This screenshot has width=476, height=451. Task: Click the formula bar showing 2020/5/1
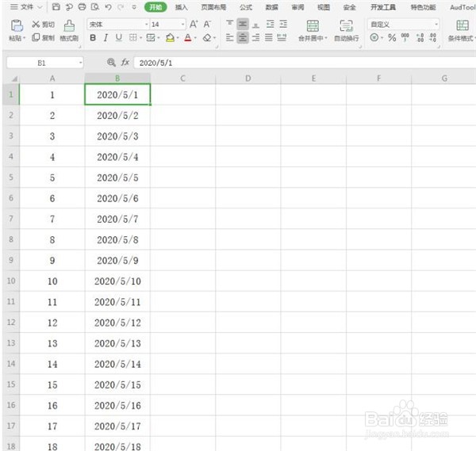(305, 63)
